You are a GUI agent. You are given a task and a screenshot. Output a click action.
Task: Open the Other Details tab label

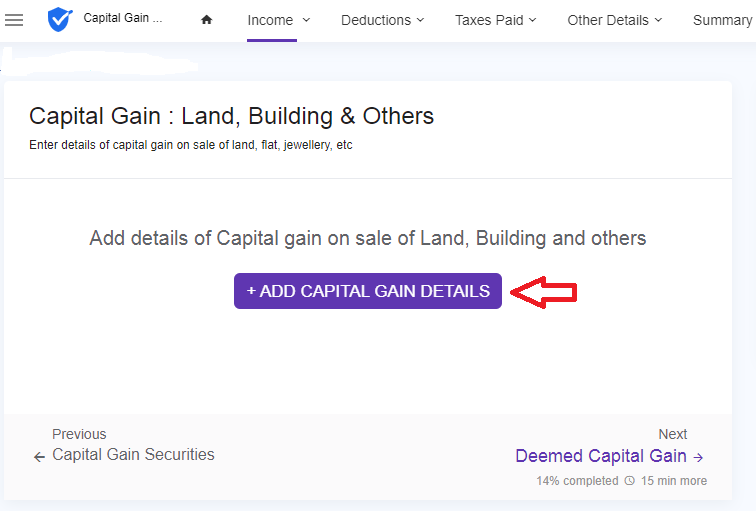point(608,20)
